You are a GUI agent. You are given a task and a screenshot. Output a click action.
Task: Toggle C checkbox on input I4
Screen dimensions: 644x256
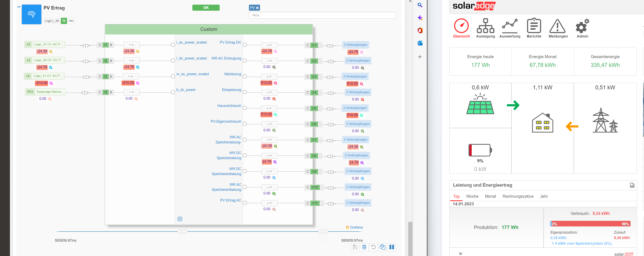pos(100,92)
